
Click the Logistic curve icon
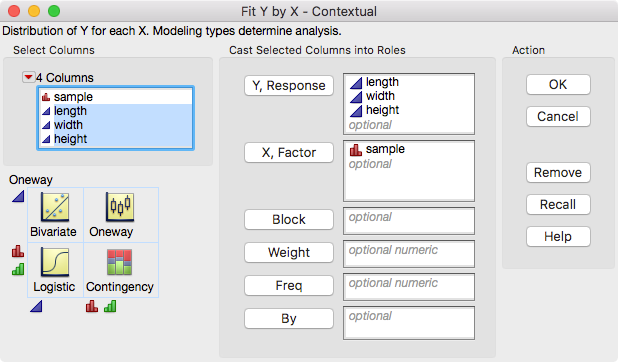click(55, 262)
